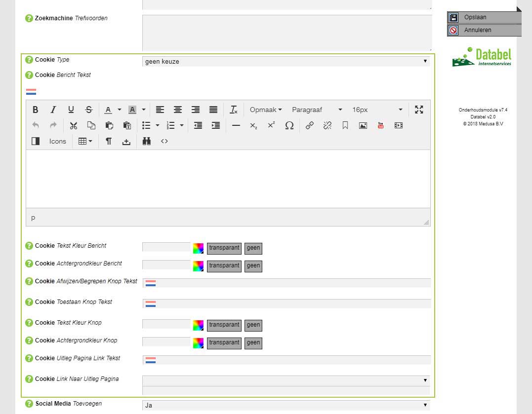Click the Opslaan button
This screenshot has width=532, height=414.
click(484, 17)
